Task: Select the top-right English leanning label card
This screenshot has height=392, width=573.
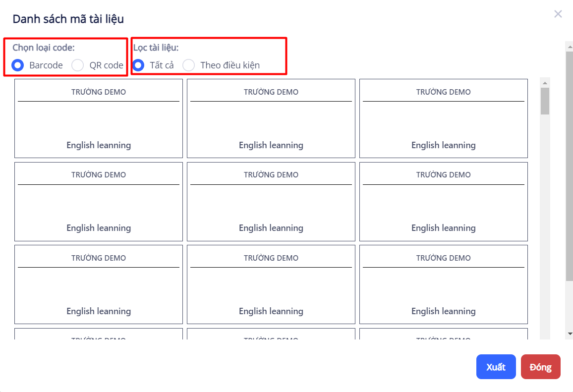Action: 444,118
